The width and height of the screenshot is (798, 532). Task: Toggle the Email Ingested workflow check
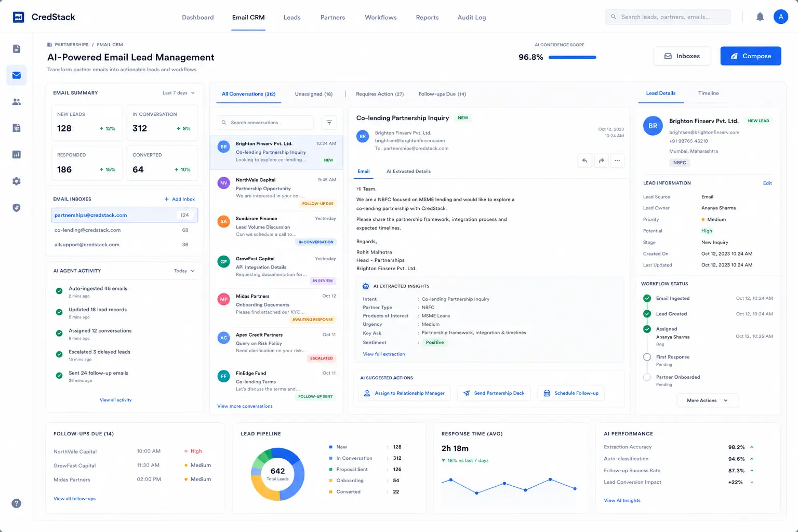(647, 298)
